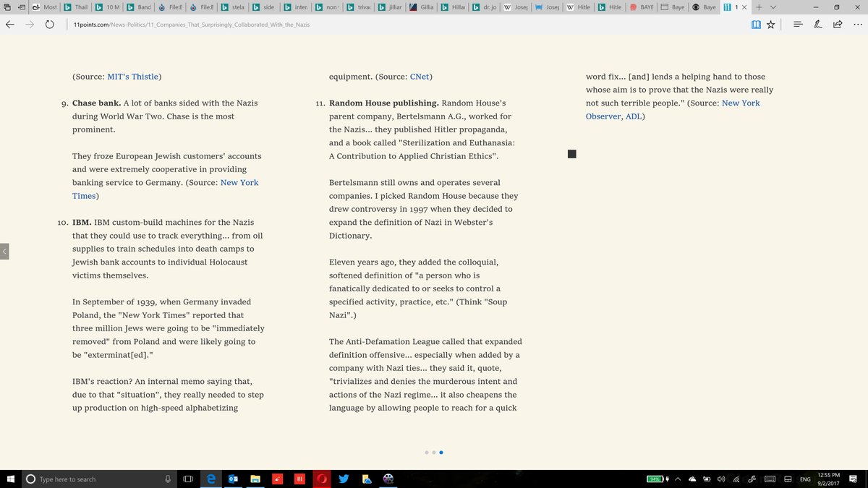Toggle Reading view book icon
Viewport: 868px width, 488px height.
756,24
